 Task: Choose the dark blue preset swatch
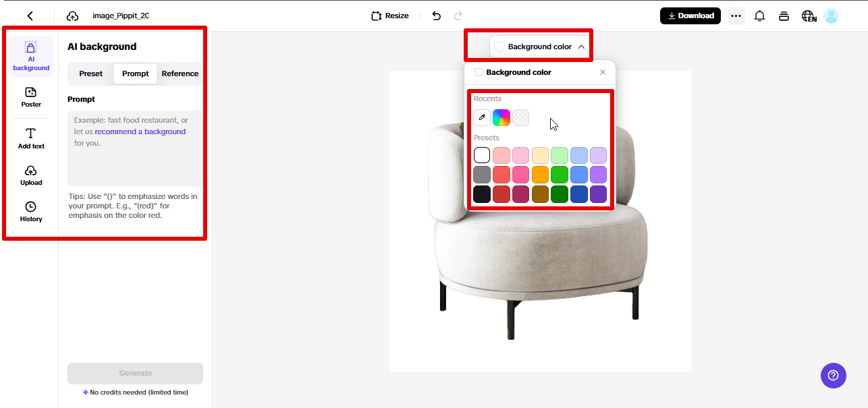579,194
